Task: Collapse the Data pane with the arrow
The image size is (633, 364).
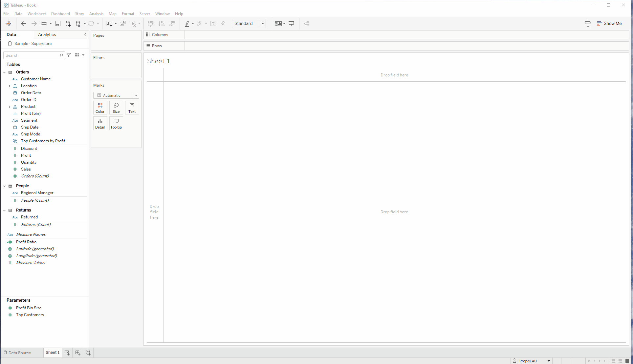Action: pos(85,34)
